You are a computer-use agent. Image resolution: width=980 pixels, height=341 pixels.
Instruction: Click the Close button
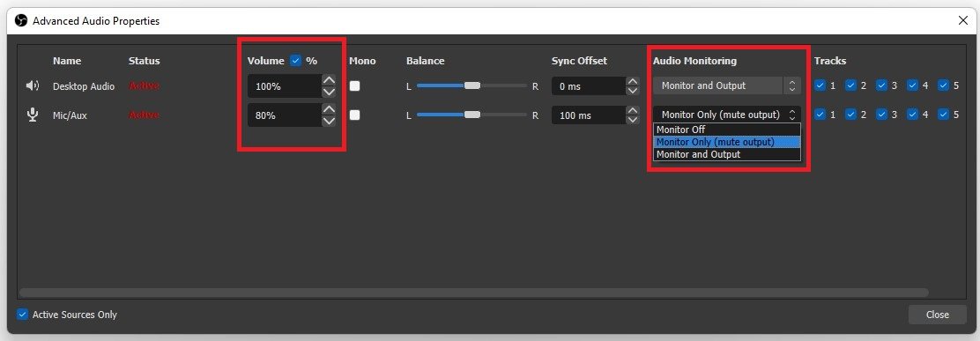point(937,315)
